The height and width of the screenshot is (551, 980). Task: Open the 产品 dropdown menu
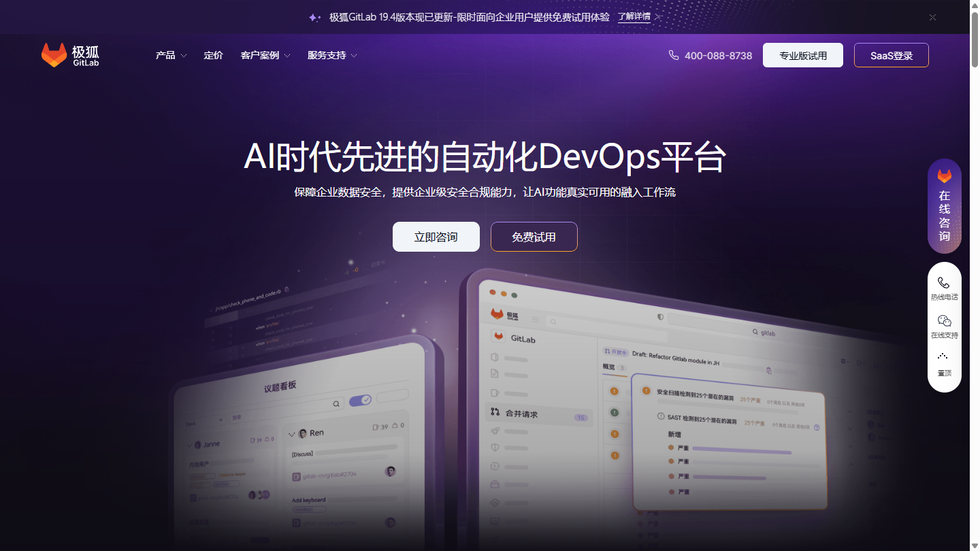click(x=171, y=55)
